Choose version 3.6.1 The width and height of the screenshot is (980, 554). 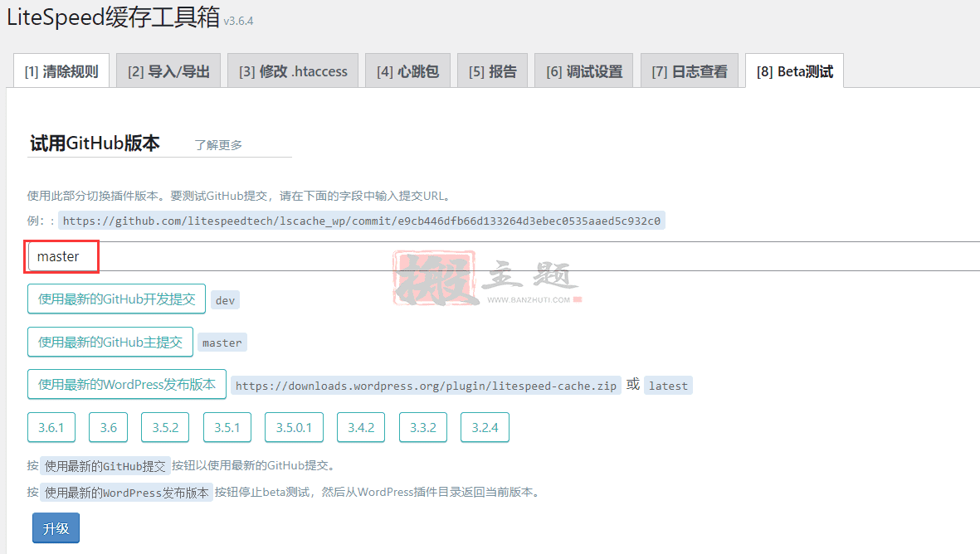pos(51,427)
